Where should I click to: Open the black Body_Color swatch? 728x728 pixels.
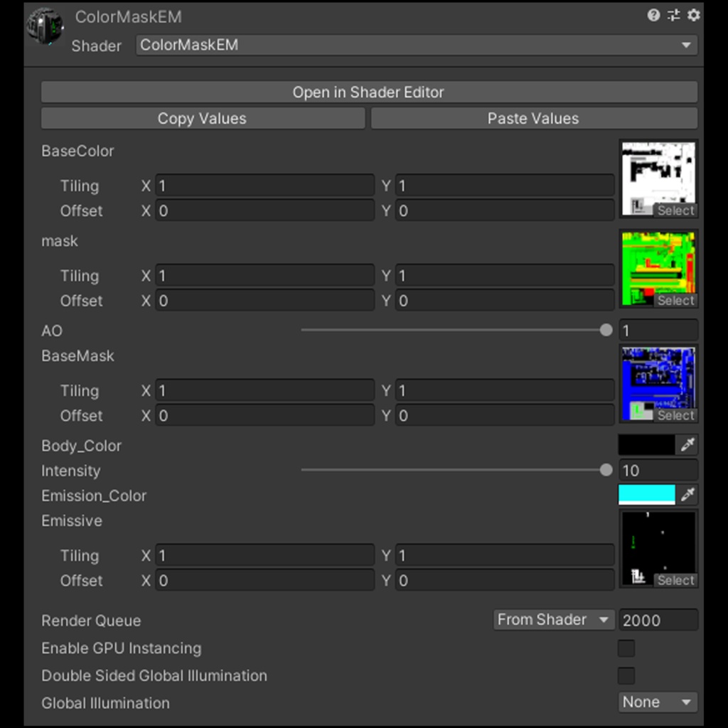coord(647,445)
